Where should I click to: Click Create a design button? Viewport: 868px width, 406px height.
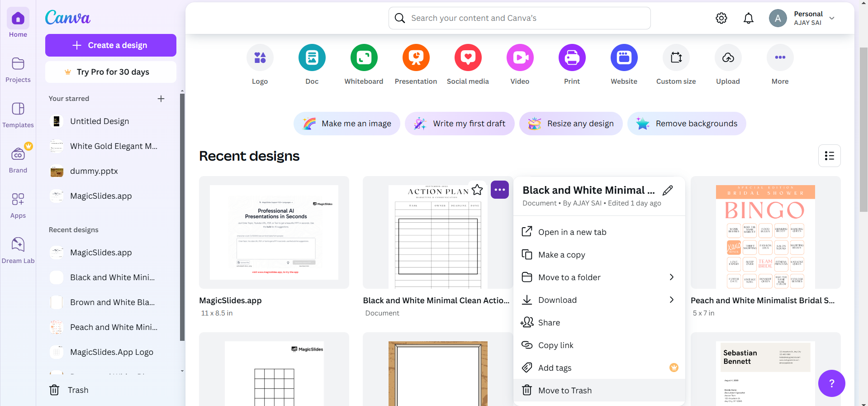(x=111, y=45)
